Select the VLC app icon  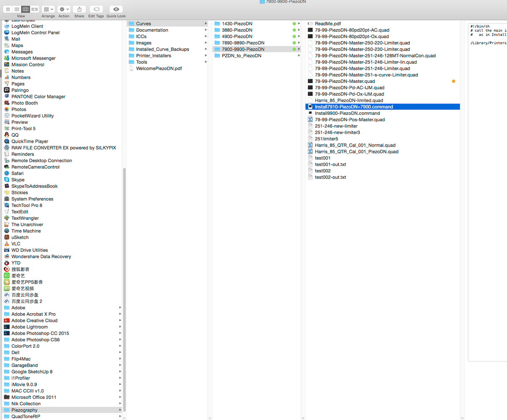pos(7,244)
